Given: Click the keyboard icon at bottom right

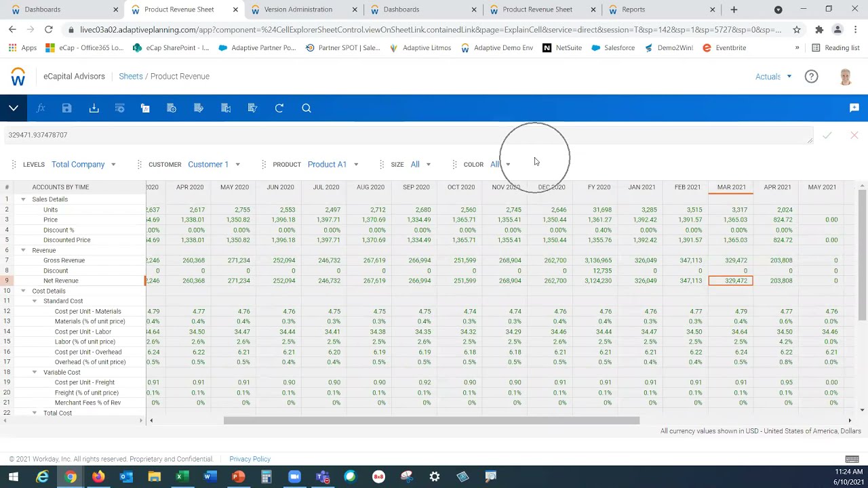Looking at the screenshot, I should (852, 459).
